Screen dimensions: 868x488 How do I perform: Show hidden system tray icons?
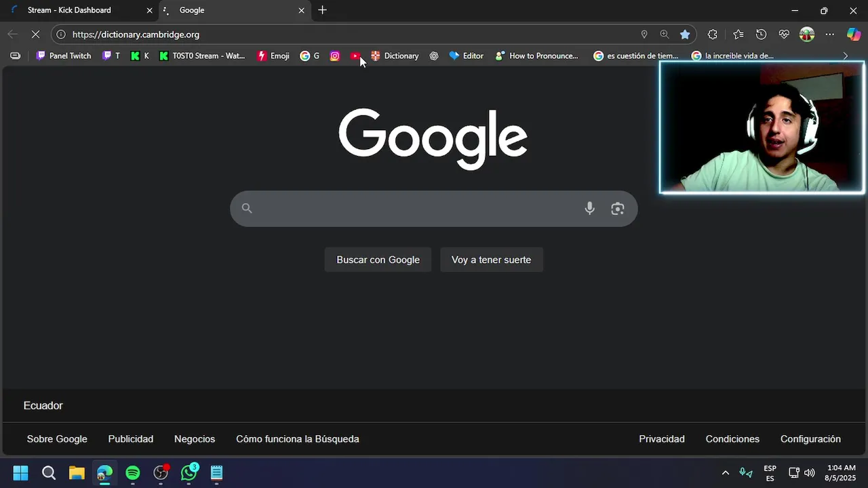click(725, 473)
